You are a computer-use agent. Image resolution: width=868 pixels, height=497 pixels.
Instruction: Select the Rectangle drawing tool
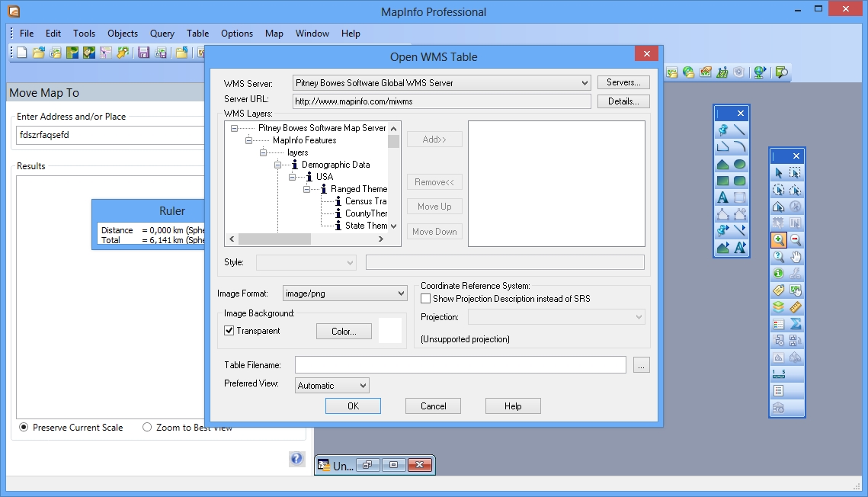coord(723,181)
